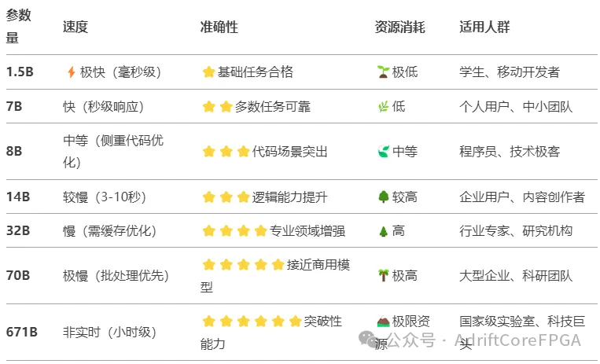Click the evergreen tree icon beside 高
The width and height of the screenshot is (600, 364).
(x=384, y=231)
